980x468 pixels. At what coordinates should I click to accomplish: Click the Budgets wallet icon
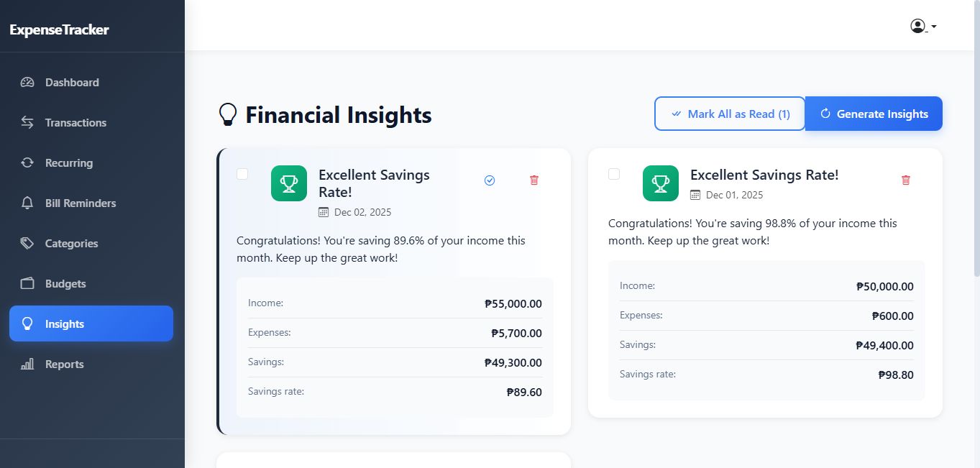click(27, 283)
